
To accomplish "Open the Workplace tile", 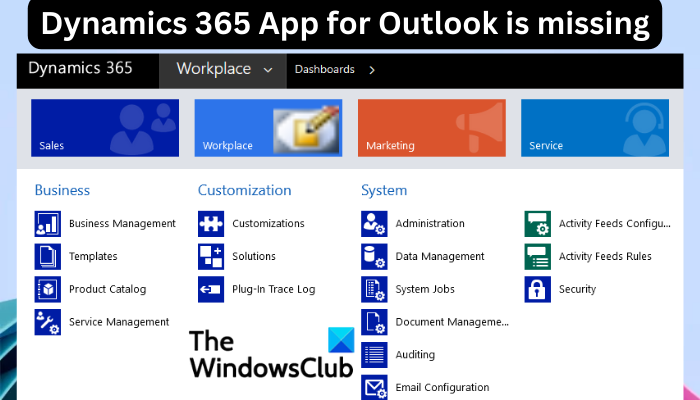I will pyautogui.click(x=268, y=128).
